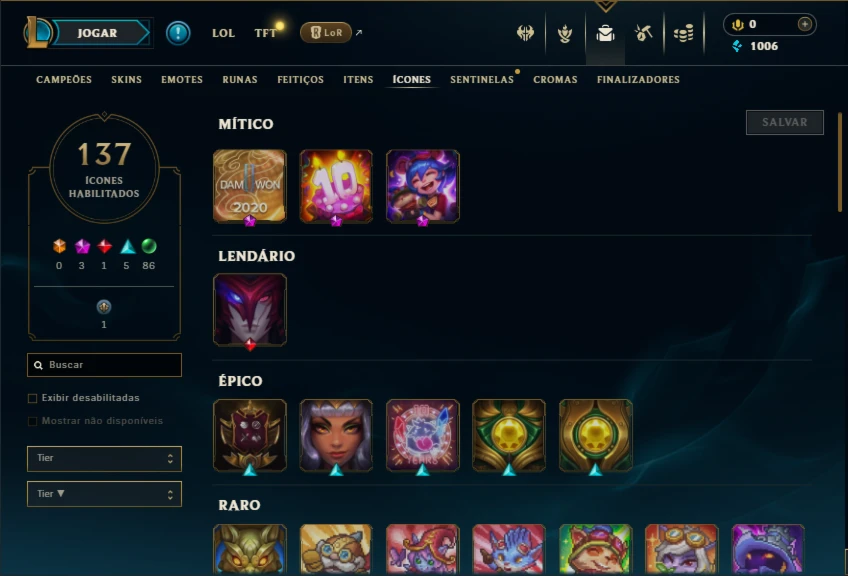Viewport: 848px width, 576px height.
Task: Open the Clash crossed-axes icon
Action: pyautogui.click(x=525, y=33)
